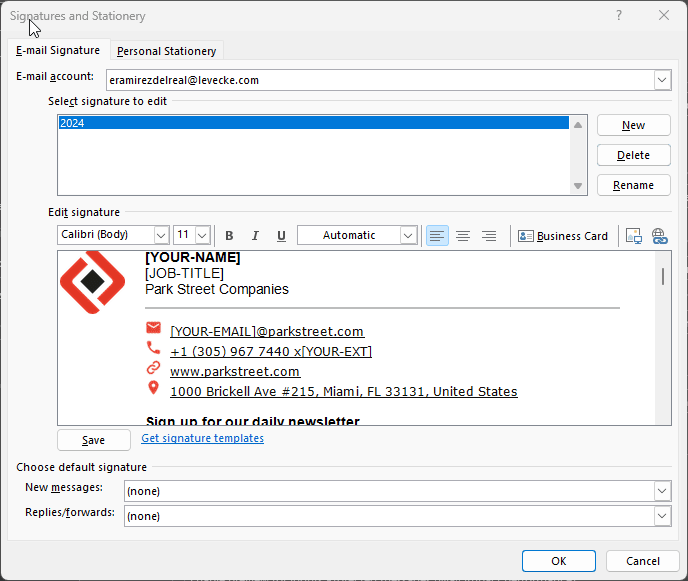Image resolution: width=688 pixels, height=581 pixels.
Task: Open the font name dropdown Calibri (Body)
Action: coord(161,235)
